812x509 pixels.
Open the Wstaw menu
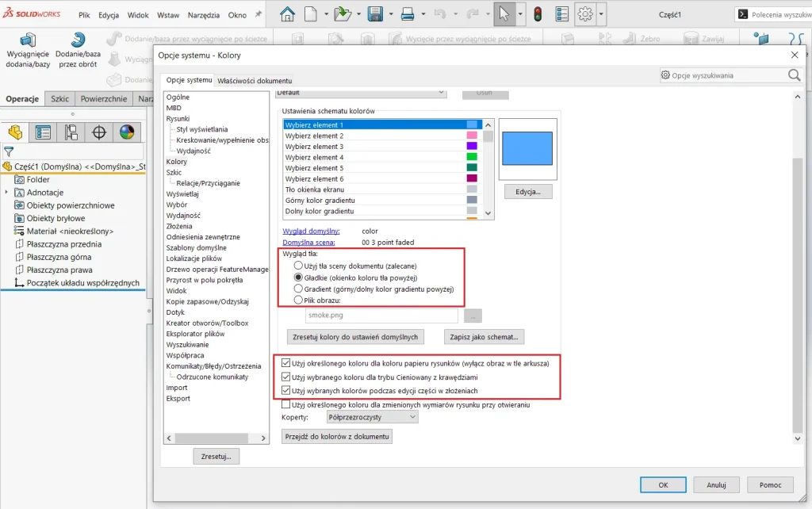click(x=168, y=15)
